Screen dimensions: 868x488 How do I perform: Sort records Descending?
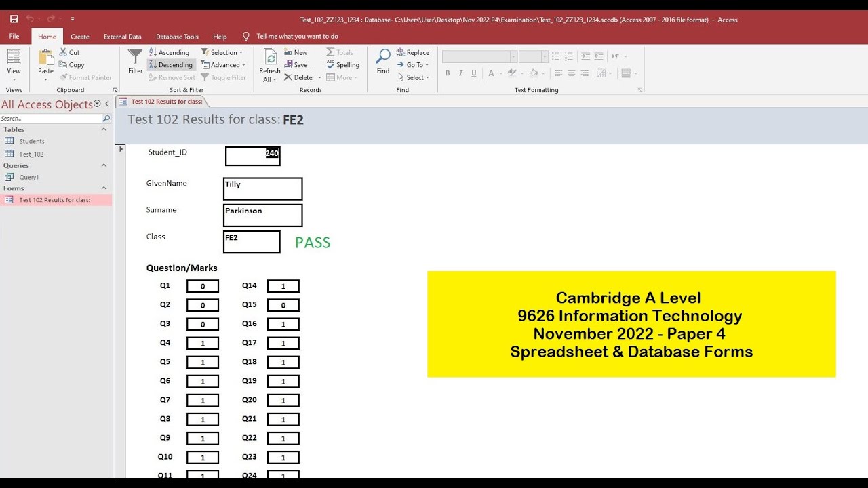(172, 65)
